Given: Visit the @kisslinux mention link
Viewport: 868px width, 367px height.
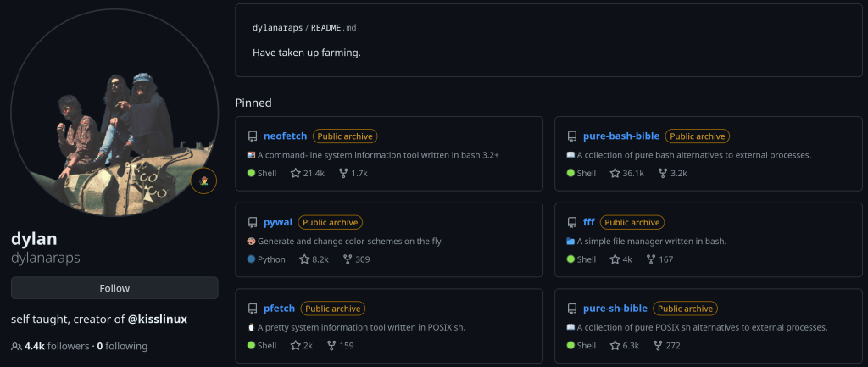Looking at the screenshot, I should point(157,320).
